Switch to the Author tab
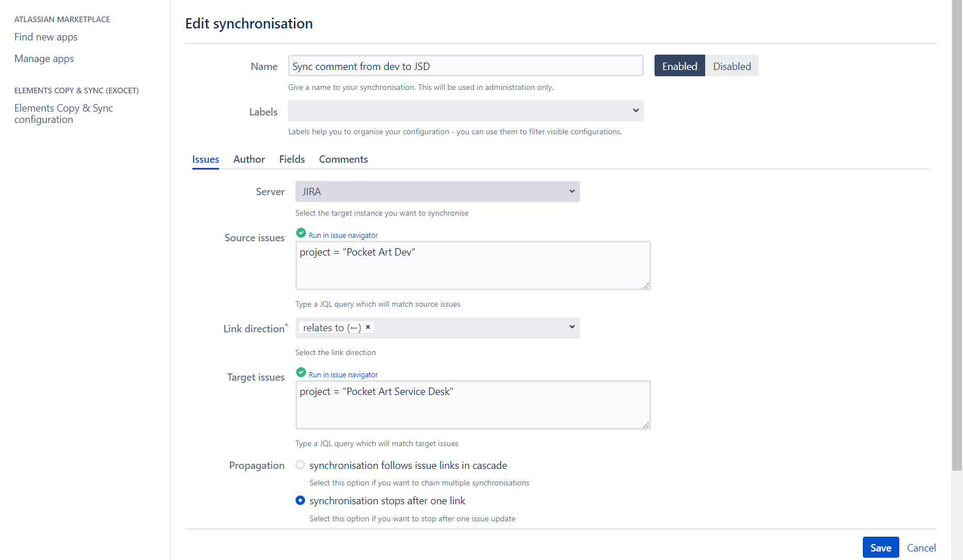 click(249, 159)
